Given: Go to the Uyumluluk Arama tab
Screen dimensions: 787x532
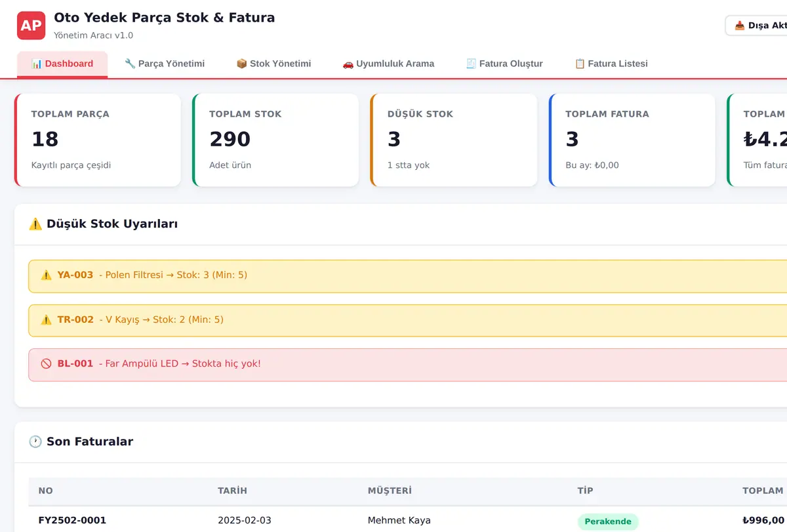Looking at the screenshot, I should pos(388,64).
